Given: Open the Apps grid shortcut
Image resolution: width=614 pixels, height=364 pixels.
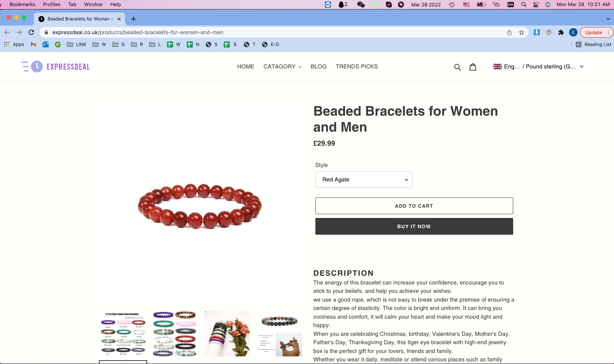Looking at the screenshot, I should coord(14,45).
